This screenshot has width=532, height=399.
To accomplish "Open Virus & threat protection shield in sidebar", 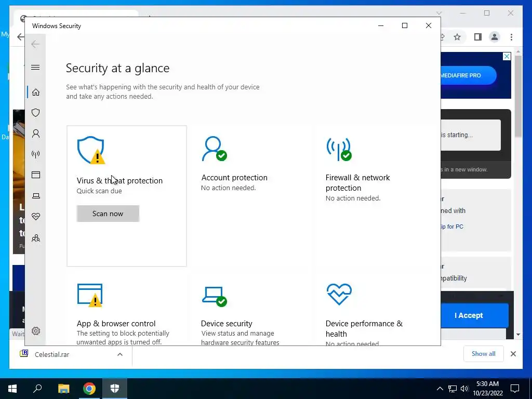I will 36,113.
